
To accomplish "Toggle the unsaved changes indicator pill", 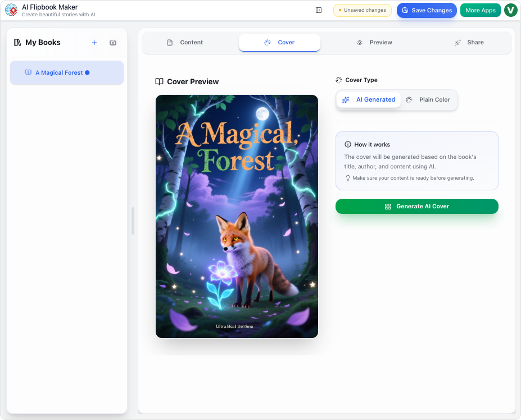I will (362, 10).
